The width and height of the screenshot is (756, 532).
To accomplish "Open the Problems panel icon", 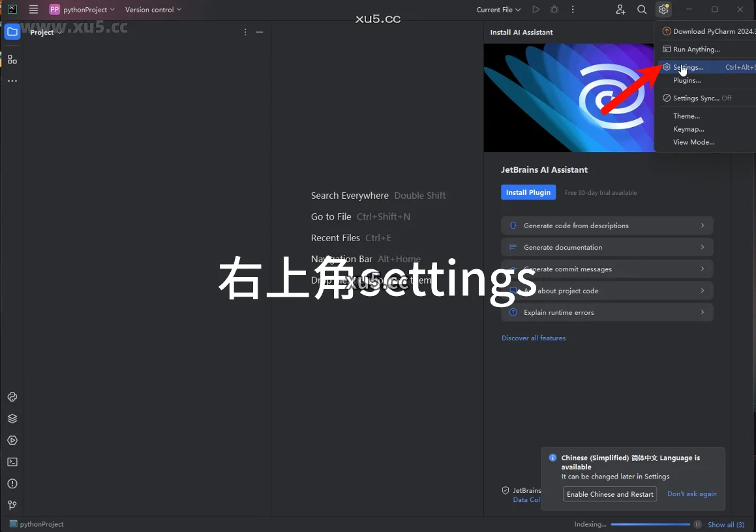I will click(x=12, y=484).
